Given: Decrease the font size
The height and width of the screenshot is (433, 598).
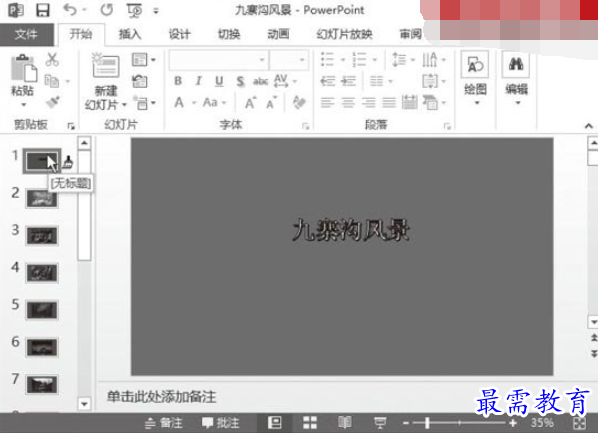Looking at the screenshot, I should point(271,103).
